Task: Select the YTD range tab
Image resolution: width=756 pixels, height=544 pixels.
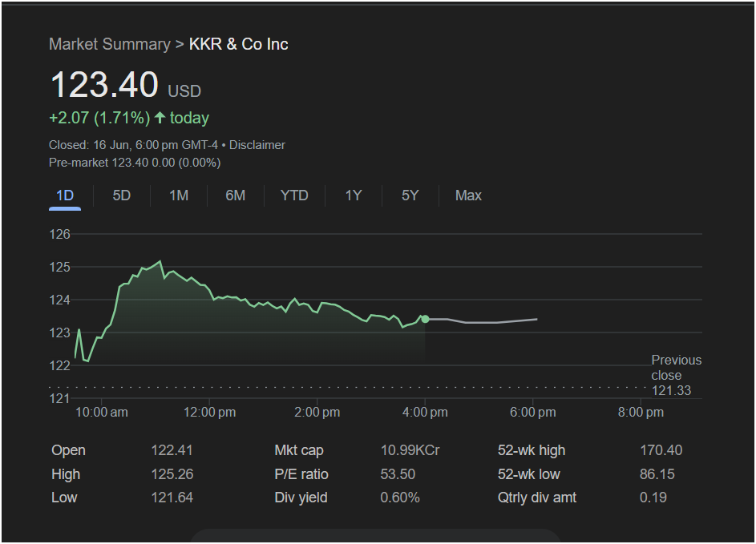Action: [x=294, y=195]
